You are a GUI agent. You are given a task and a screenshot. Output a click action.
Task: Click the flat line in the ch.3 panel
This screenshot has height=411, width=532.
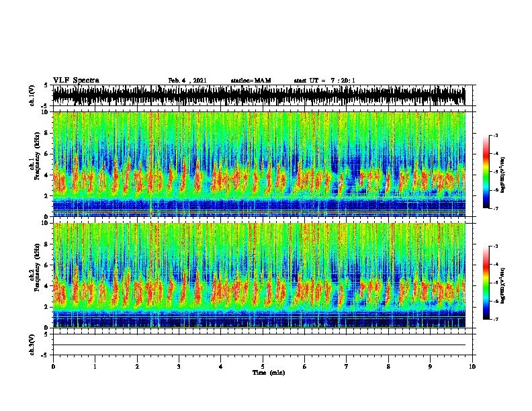tap(259, 345)
